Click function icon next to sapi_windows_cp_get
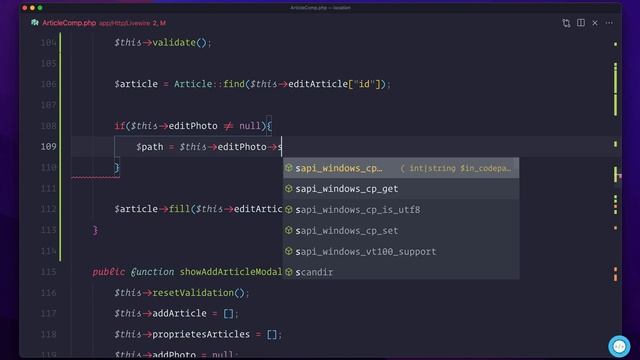This screenshot has width=640, height=360. tap(289, 188)
